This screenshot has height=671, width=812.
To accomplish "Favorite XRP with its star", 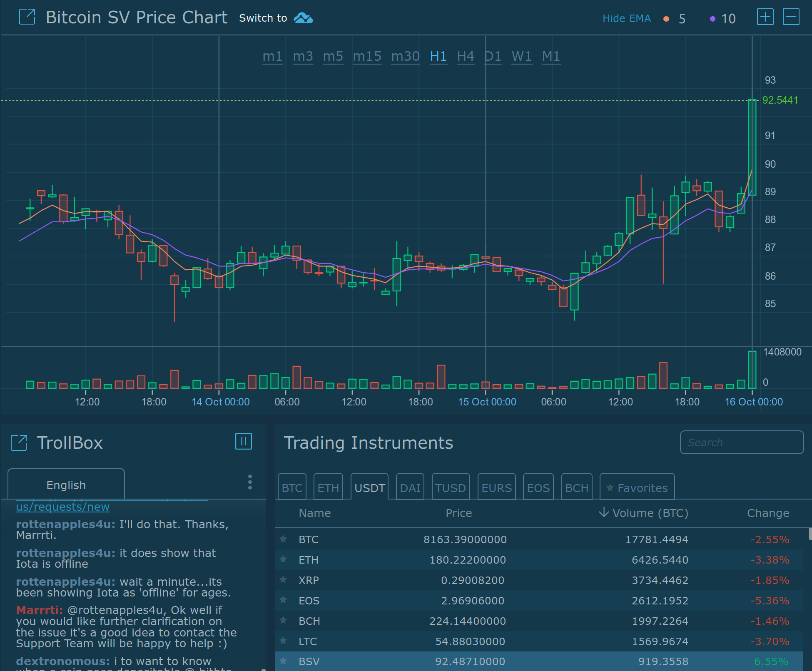I will point(283,579).
